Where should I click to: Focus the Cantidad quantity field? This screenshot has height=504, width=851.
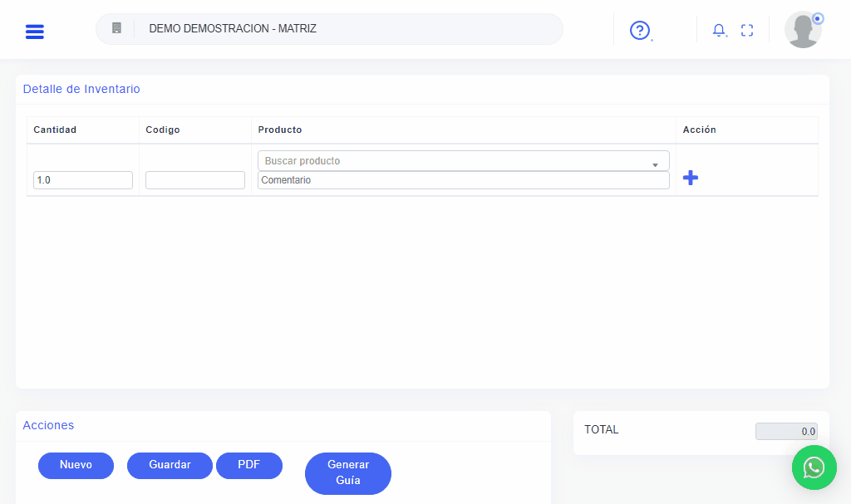coord(83,180)
